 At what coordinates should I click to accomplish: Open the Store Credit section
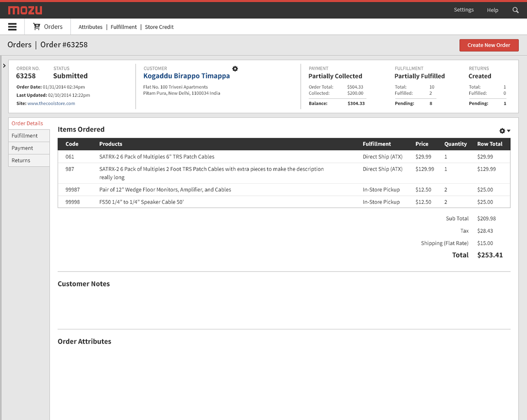click(x=159, y=27)
